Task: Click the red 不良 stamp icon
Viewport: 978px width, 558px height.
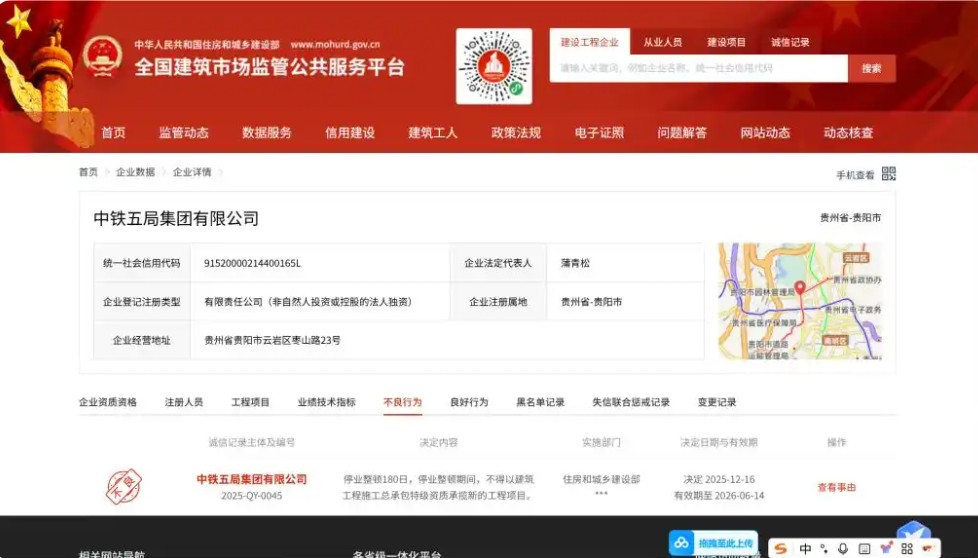Action: click(124, 487)
